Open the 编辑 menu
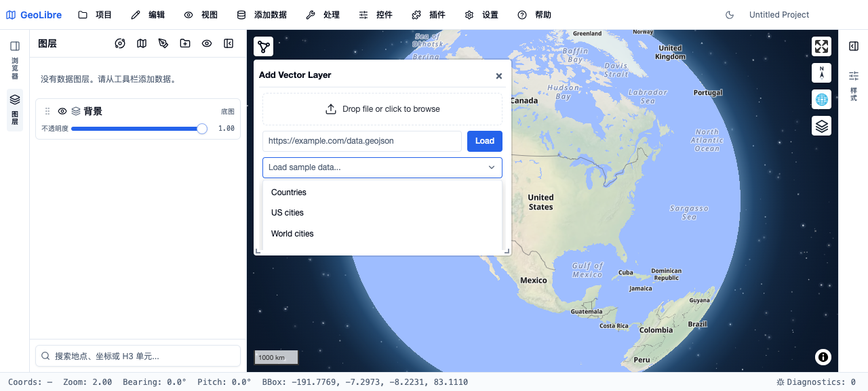Image resolution: width=868 pixels, height=391 pixels. pos(148,15)
